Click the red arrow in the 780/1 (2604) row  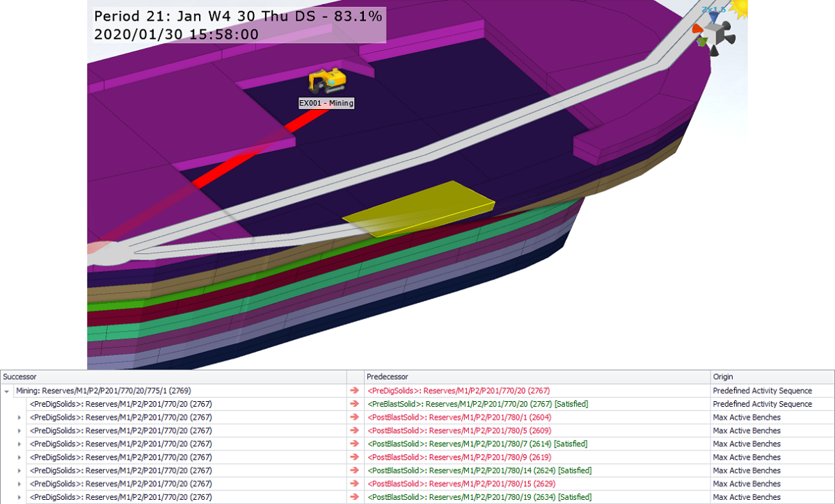(356, 417)
